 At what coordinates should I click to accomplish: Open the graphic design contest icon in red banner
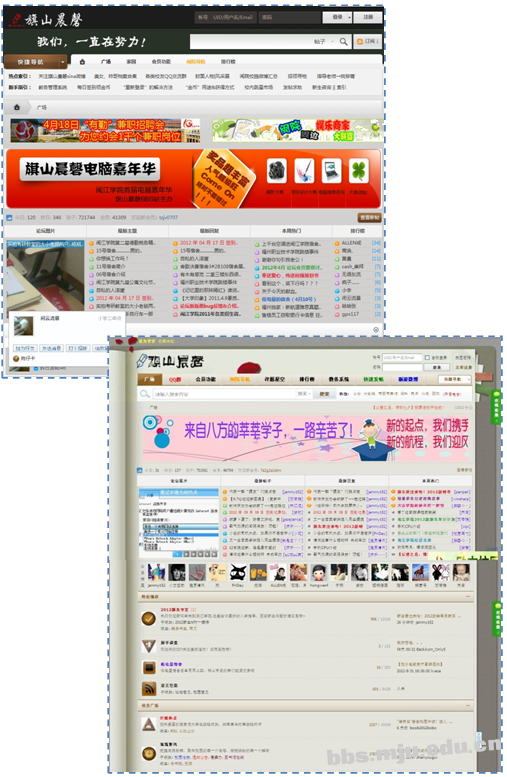304,171
